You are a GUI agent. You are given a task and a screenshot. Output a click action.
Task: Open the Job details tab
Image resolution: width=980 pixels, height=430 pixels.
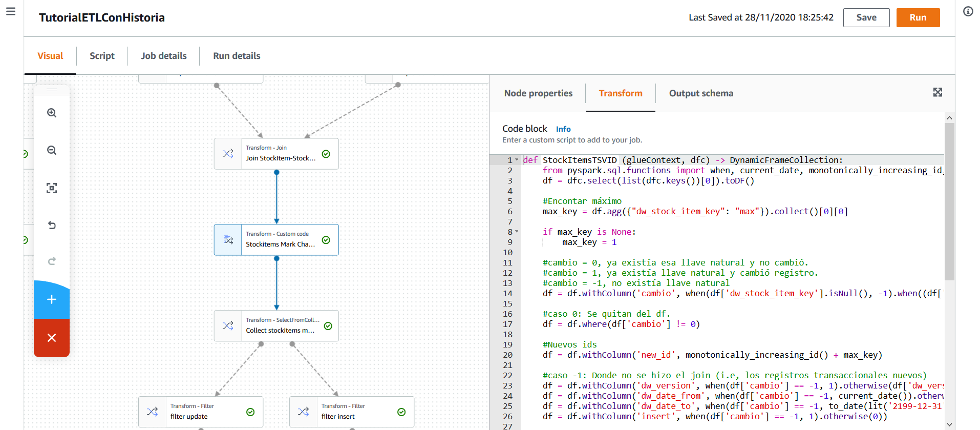pos(164,56)
